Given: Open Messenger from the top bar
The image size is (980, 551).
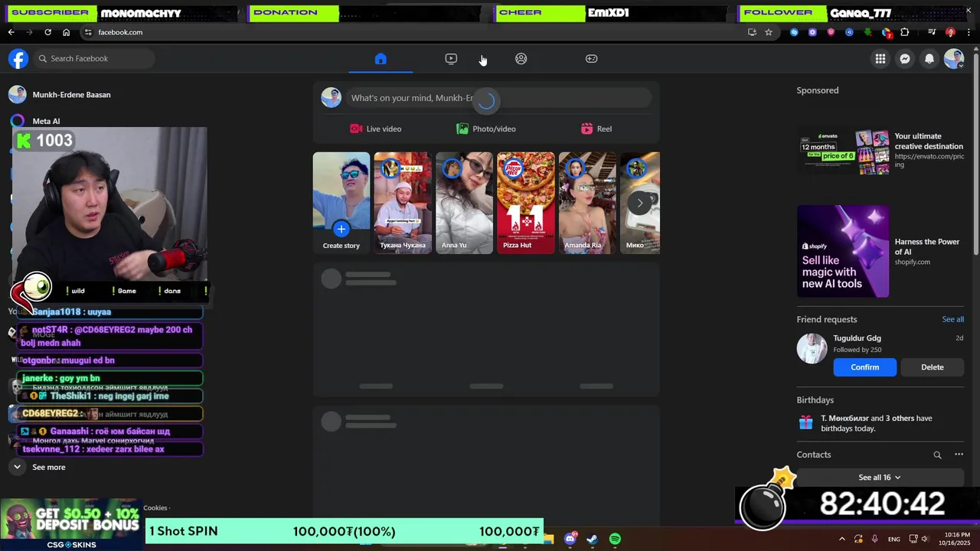Looking at the screenshot, I should (905, 59).
